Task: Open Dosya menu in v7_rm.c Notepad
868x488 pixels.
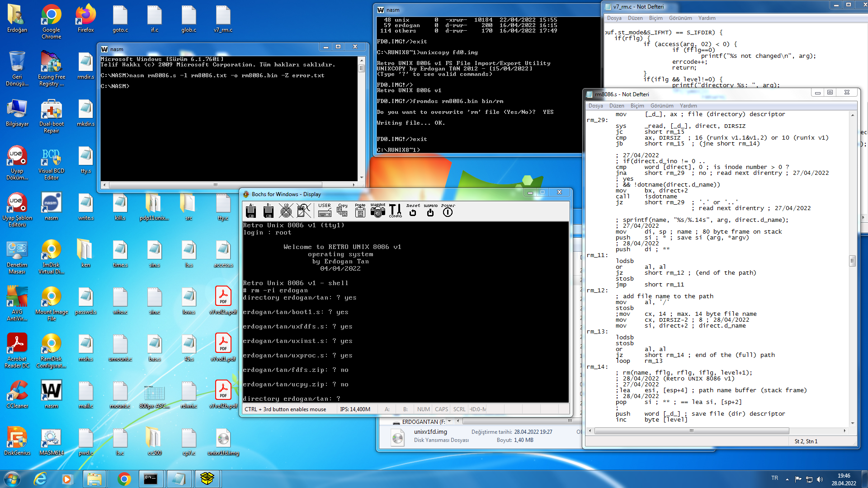Action: click(614, 18)
